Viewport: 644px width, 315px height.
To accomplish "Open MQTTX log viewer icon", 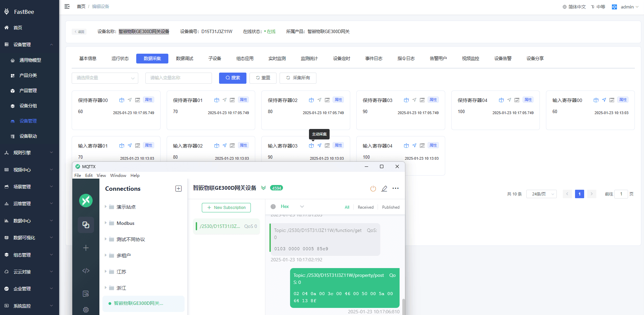I will [86, 294].
